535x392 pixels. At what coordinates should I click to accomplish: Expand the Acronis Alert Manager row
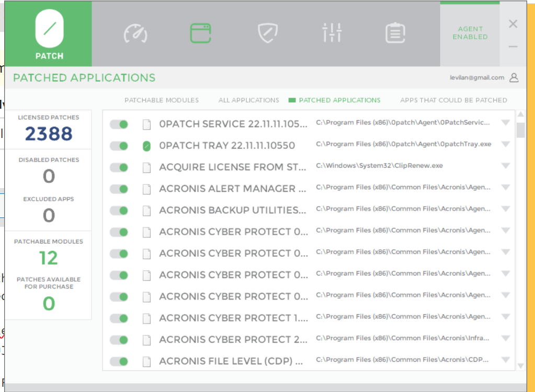click(506, 187)
